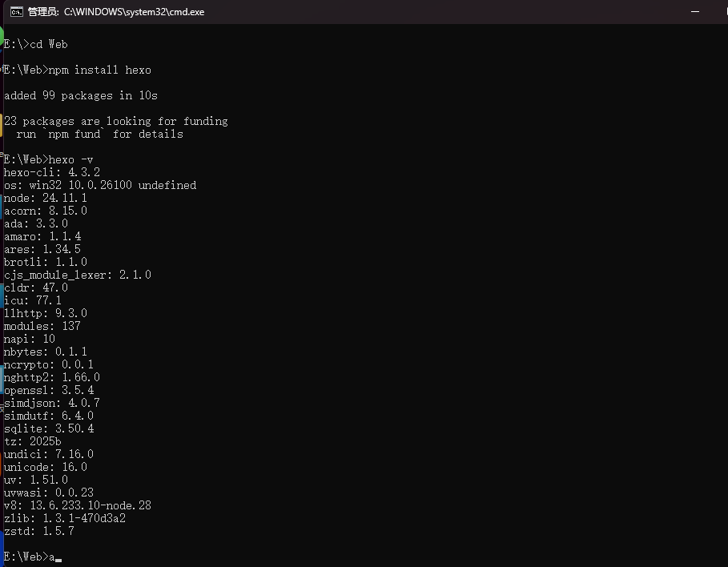Click the zstd: 1.5.7 version line
The image size is (728, 567).
pos(38,531)
